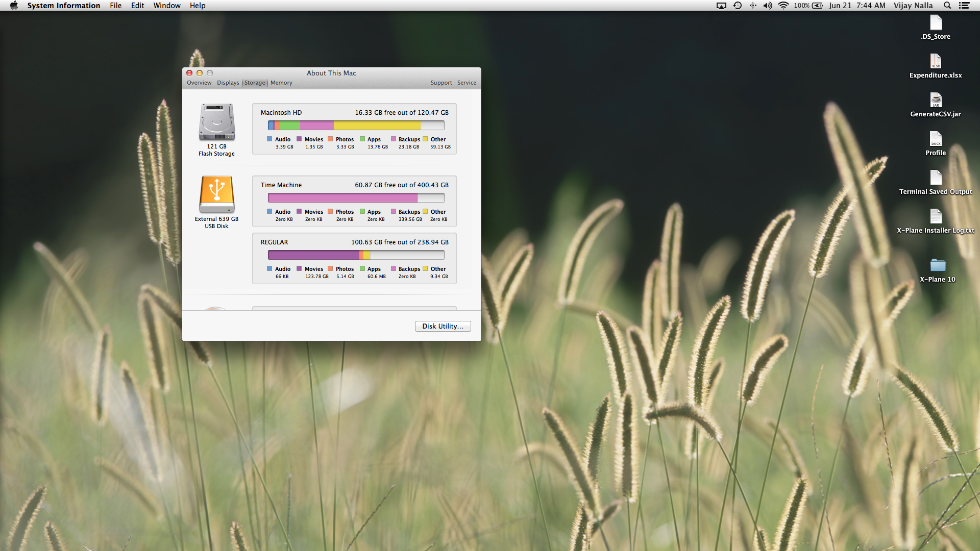Click the purple Movies swatch under REGULAR

tap(299, 268)
